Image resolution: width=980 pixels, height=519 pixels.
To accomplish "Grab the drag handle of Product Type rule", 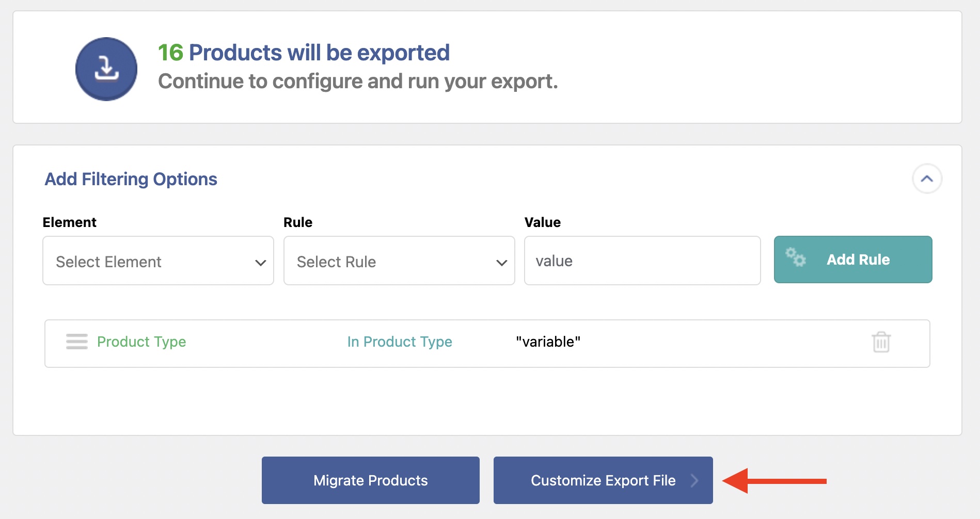I will point(77,342).
